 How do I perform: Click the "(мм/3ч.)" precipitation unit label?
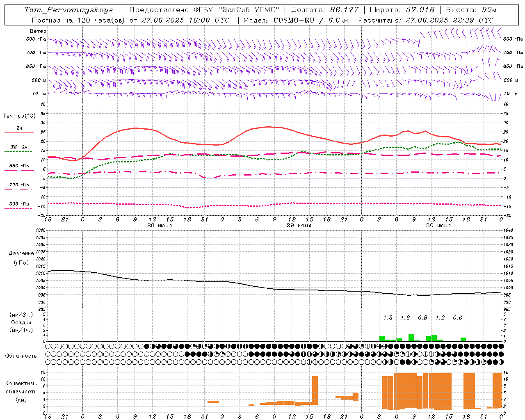(x=21, y=315)
